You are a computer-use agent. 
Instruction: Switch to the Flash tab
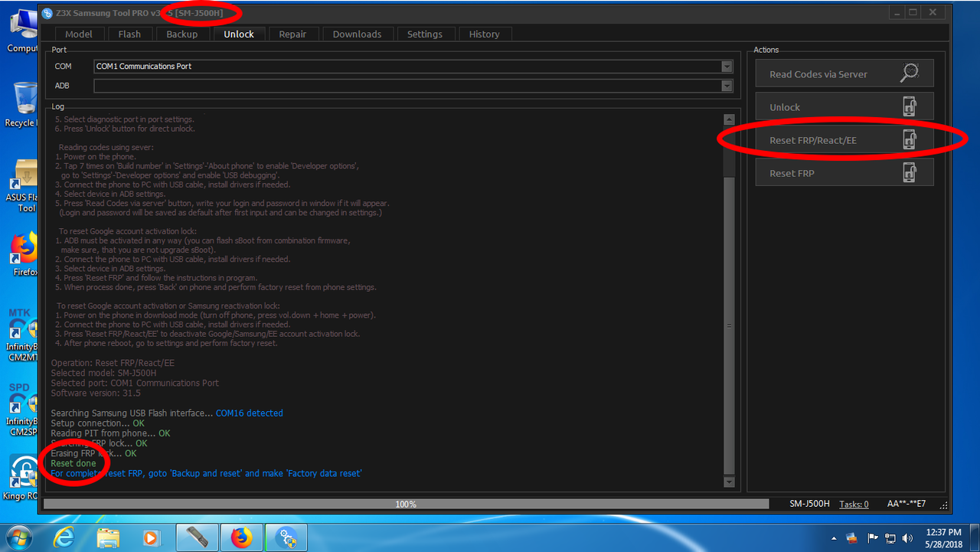[x=129, y=34]
